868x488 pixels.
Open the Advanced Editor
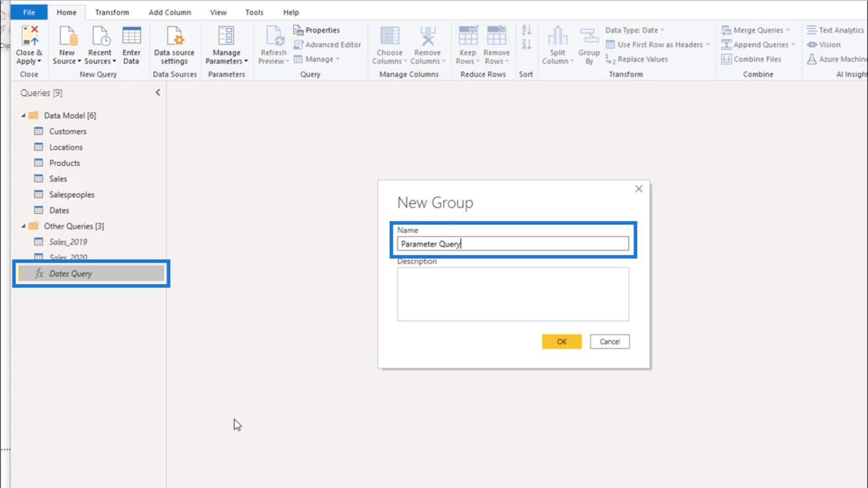327,45
